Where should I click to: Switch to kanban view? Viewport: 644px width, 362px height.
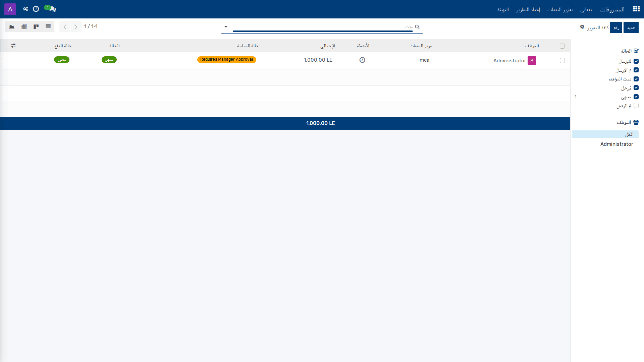[36, 26]
